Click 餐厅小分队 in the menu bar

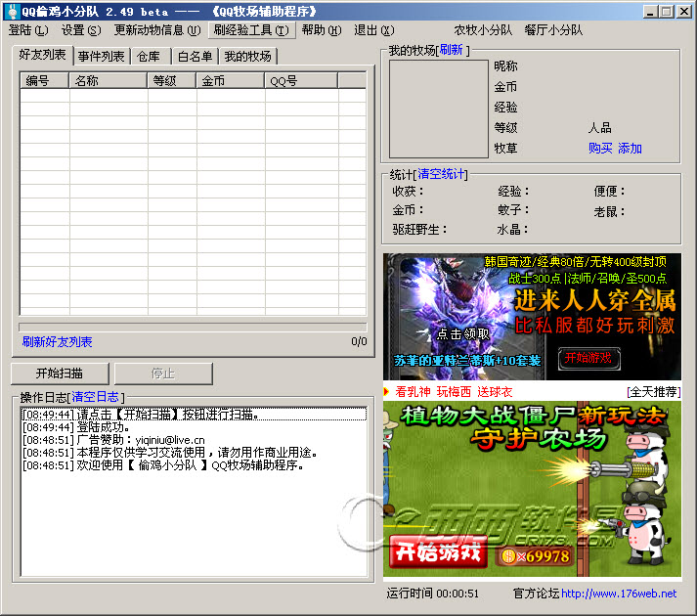coord(553,30)
